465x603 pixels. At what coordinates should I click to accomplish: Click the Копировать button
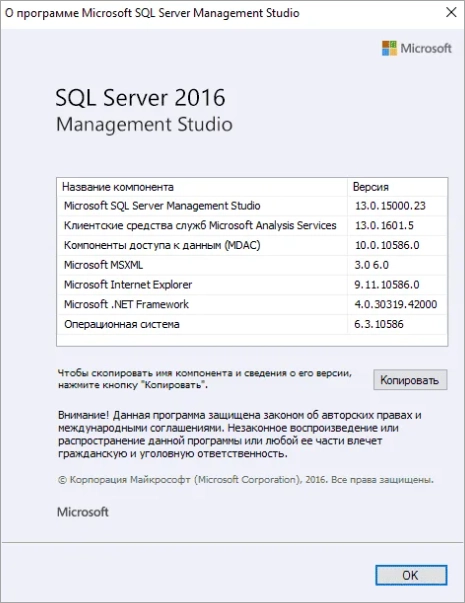click(410, 380)
